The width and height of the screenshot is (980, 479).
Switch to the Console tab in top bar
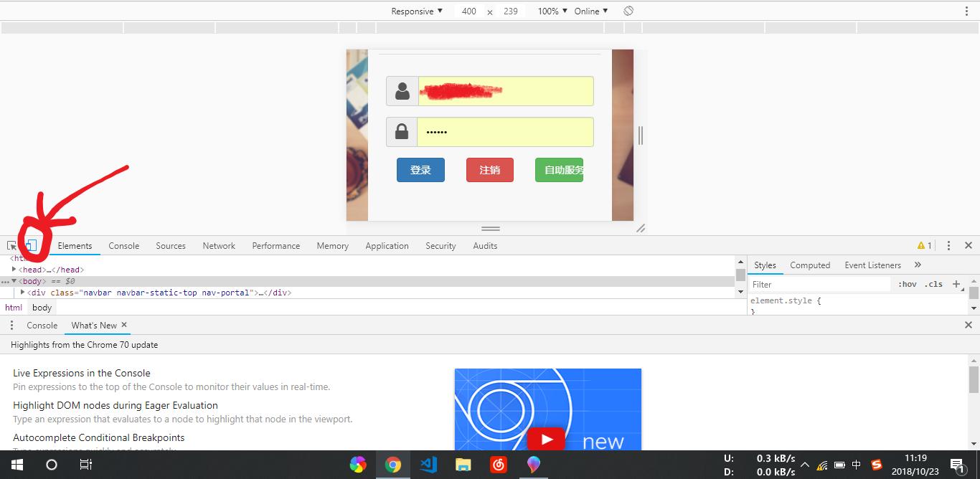click(124, 245)
